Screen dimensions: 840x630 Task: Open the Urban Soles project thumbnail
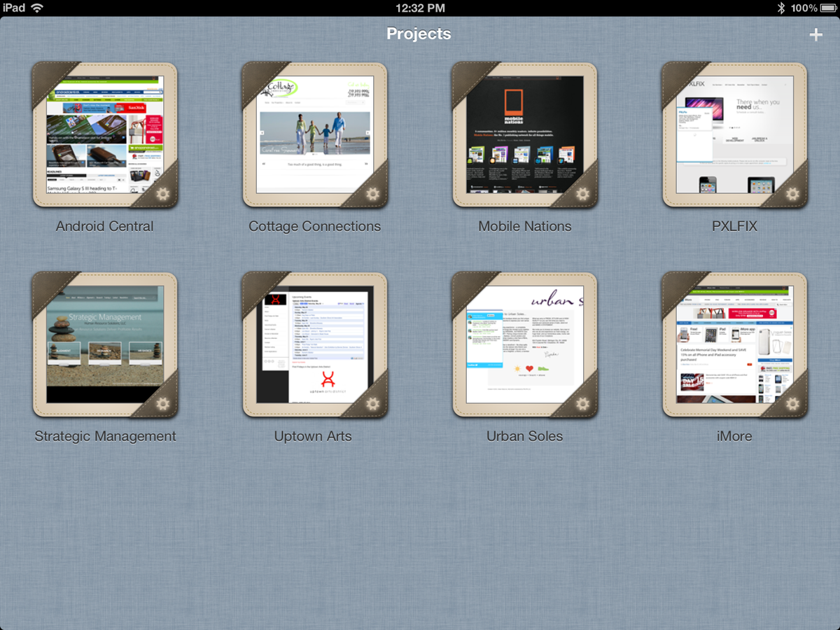524,343
